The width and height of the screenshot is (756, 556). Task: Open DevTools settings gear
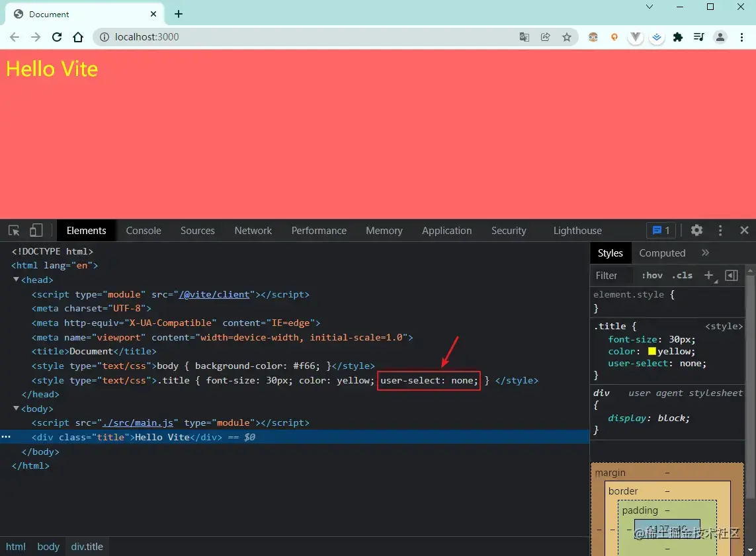coord(696,230)
